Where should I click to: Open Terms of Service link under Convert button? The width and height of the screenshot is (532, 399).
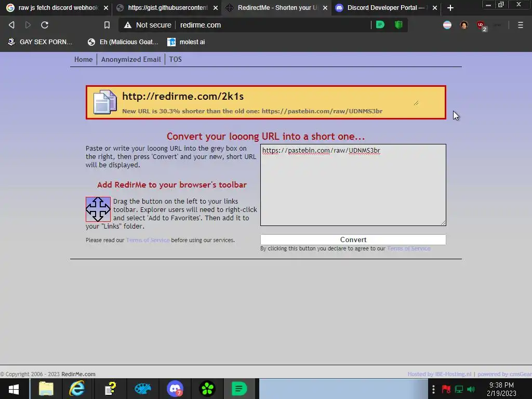(x=408, y=248)
